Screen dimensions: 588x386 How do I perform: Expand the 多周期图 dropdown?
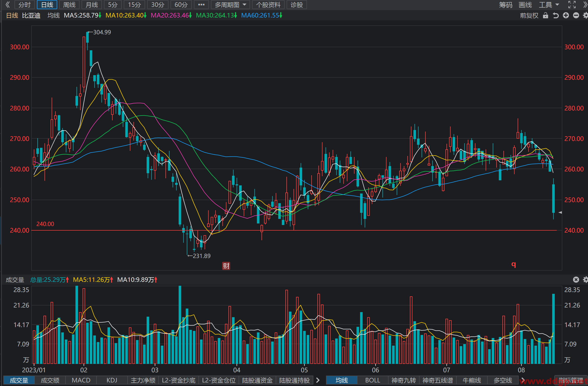tap(231, 5)
